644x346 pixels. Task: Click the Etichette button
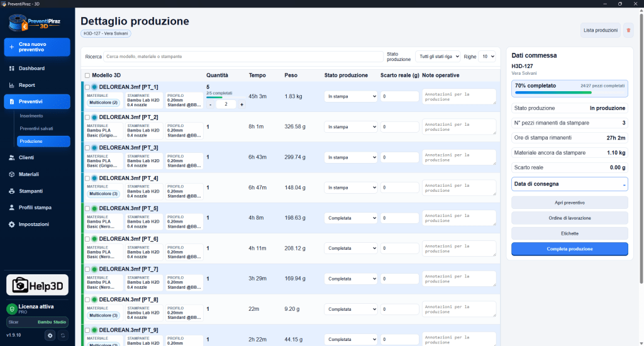pos(570,233)
